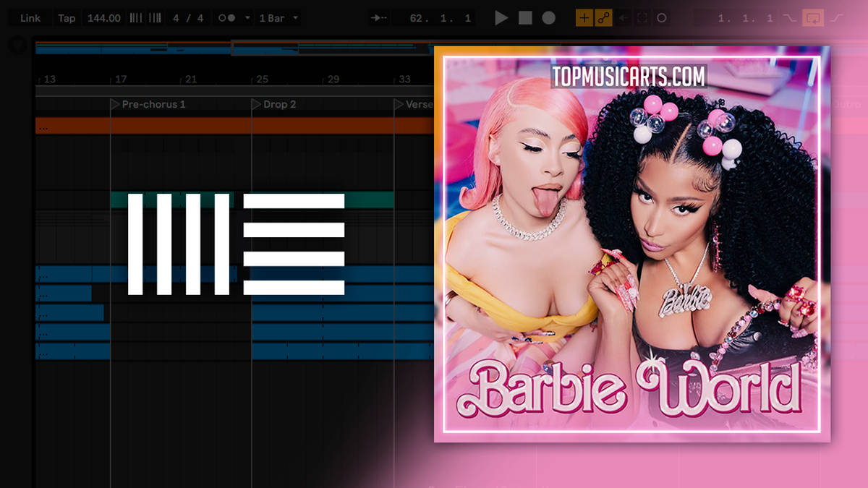Click the punch-in fade icon near the loop switch
Viewport: 868px width, 488px height.
(x=789, y=17)
